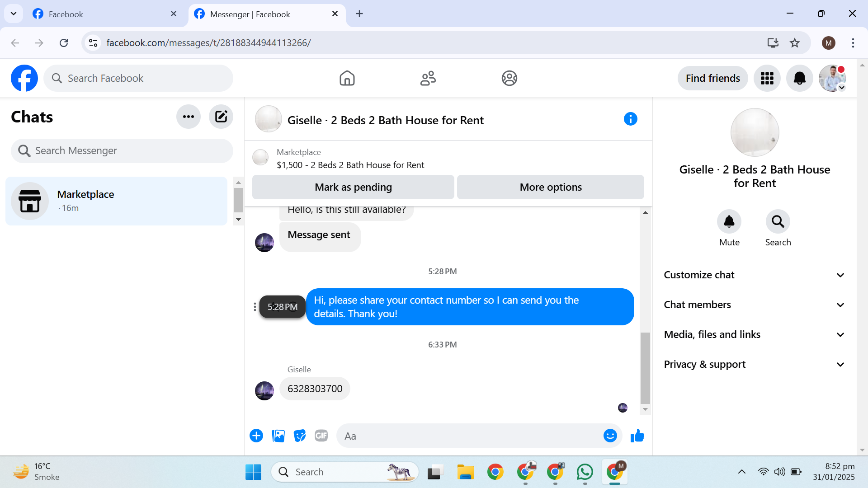Open WhatsApp from the taskbar
This screenshot has width=868, height=488.
585,472
